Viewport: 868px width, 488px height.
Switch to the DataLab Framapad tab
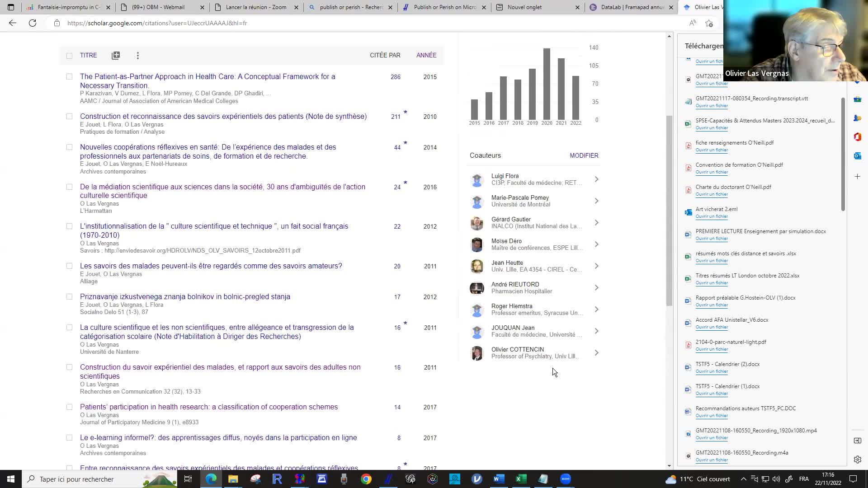click(632, 7)
